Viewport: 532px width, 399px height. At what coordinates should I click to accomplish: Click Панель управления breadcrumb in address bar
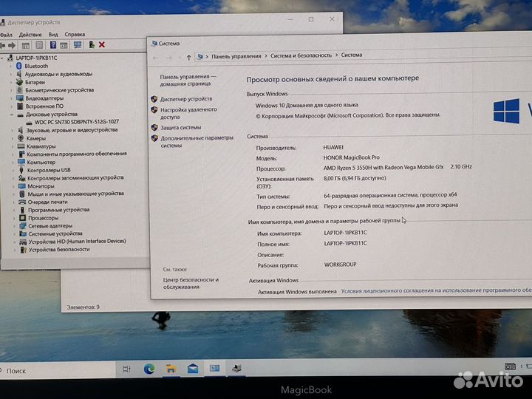coord(236,56)
